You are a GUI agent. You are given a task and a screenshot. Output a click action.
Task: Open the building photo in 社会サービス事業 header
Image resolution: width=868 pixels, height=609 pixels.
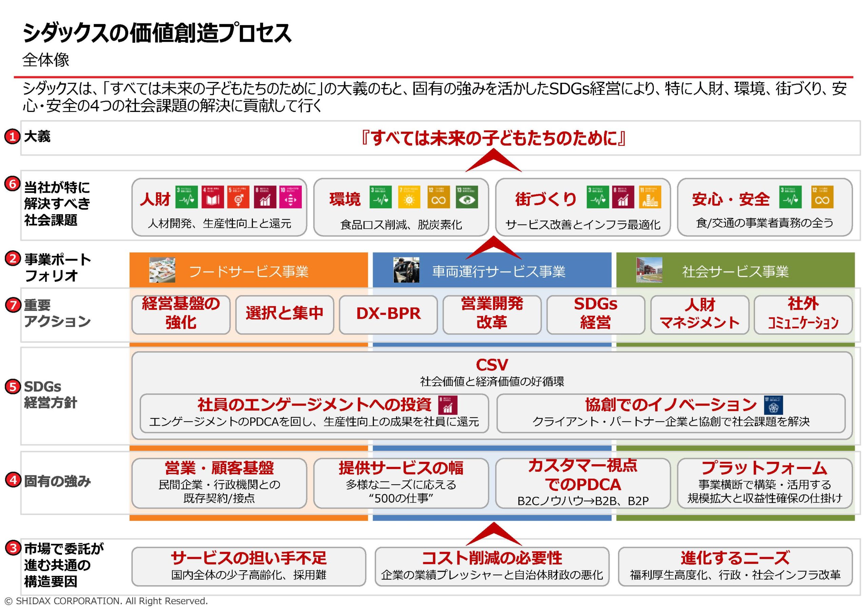650,270
